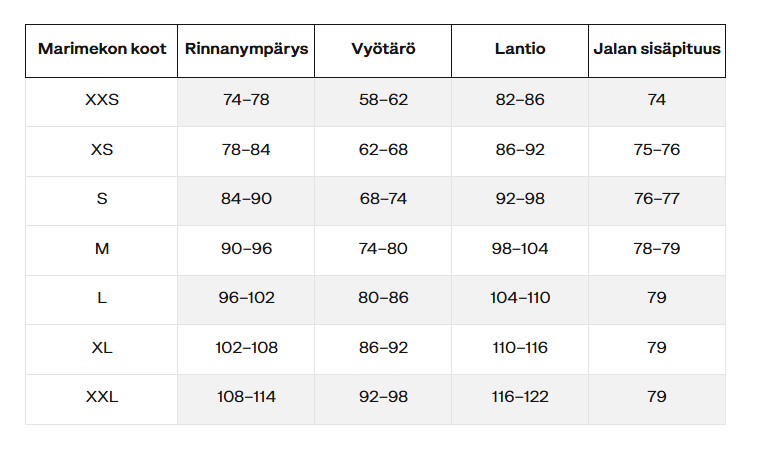Click the Marimekon koot column header
This screenshot has width=757, height=465.
click(x=101, y=49)
